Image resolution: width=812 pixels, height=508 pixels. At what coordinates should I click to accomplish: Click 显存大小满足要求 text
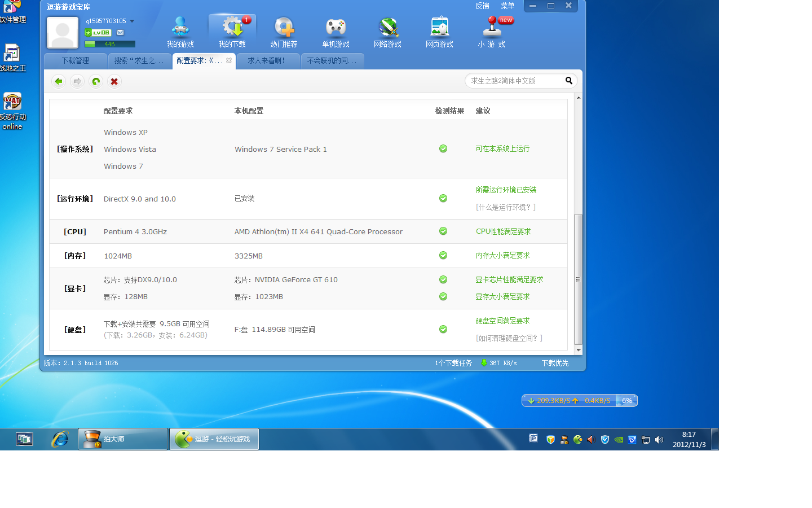click(x=502, y=297)
